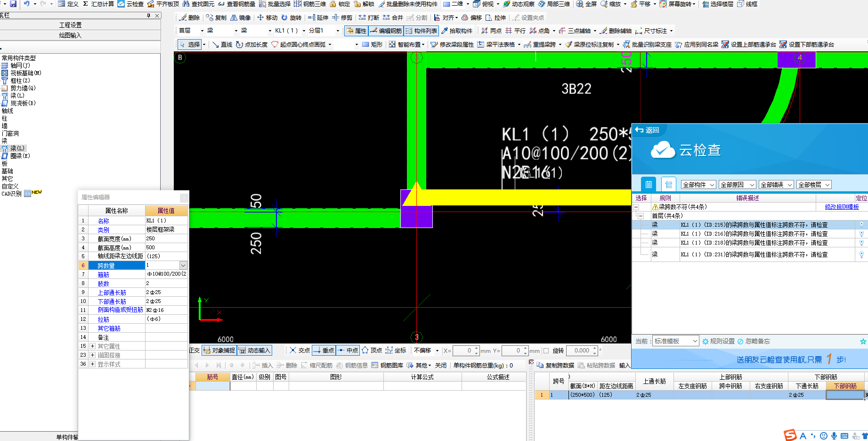Click into the X coordinate input field

pos(463,351)
